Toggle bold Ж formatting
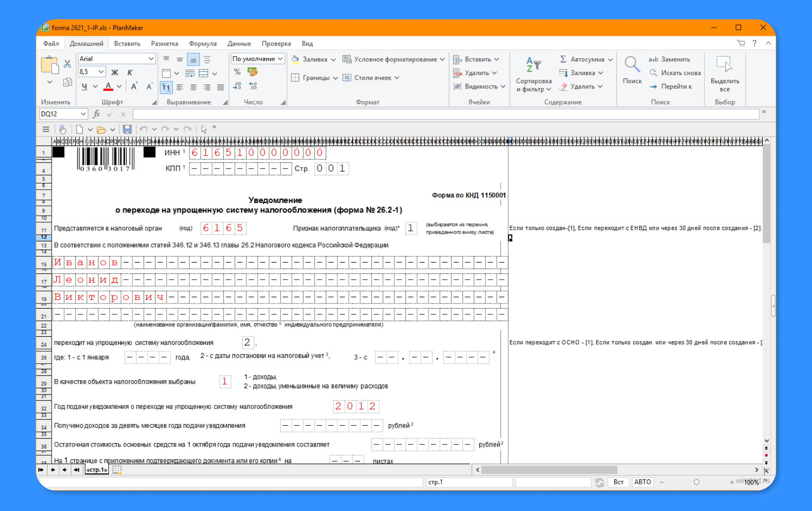 point(115,72)
